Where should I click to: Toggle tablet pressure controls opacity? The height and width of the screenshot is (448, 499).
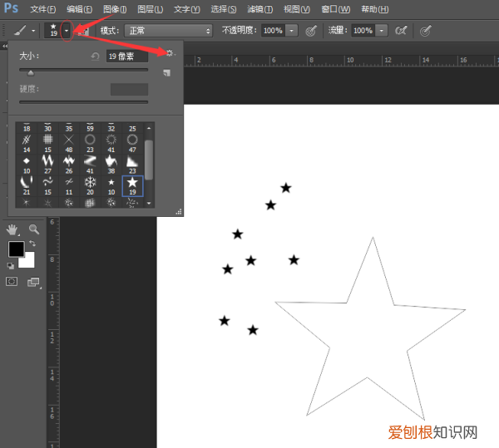click(311, 30)
